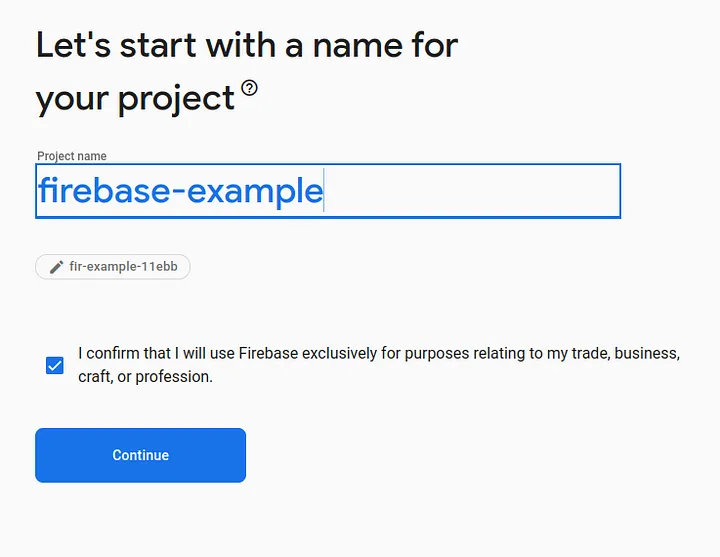
Task: Place cursor in empty area of name field
Action: 470,191
